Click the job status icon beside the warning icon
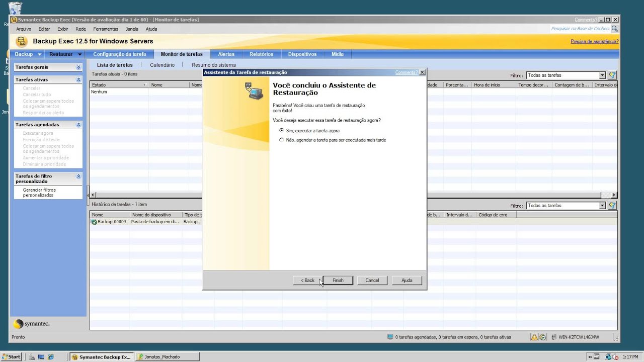644x362 pixels. [x=542, y=337]
